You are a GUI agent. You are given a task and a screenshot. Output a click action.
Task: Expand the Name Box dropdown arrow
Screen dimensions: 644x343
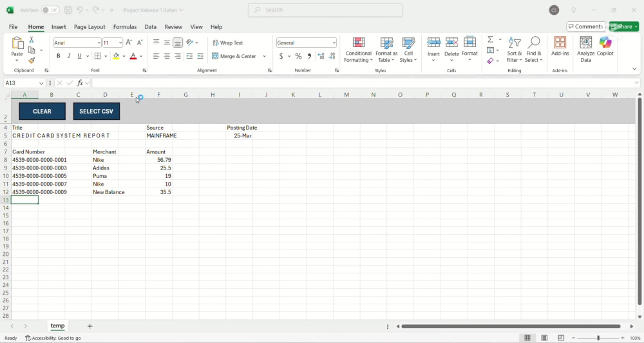41,83
